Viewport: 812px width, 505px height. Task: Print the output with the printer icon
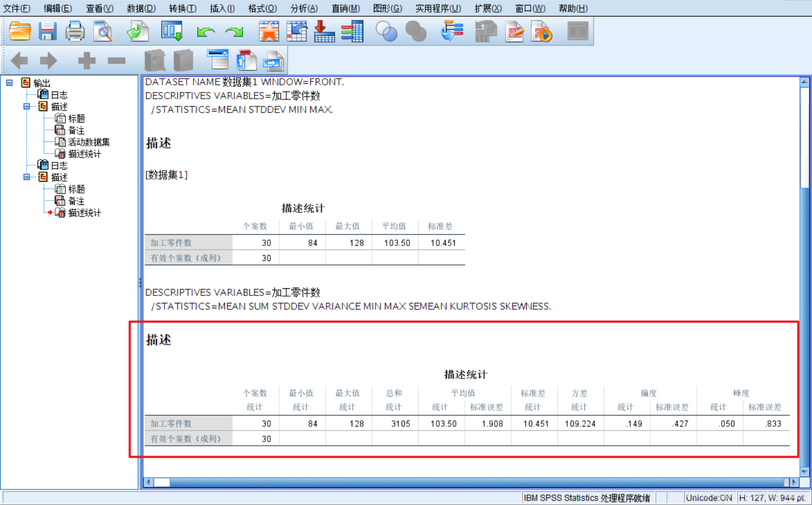(x=75, y=32)
